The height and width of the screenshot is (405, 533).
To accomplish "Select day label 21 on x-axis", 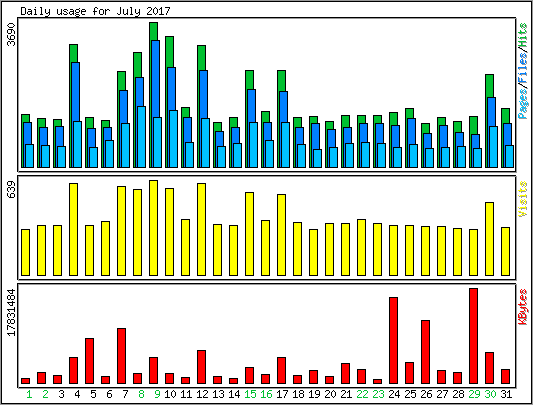I will 346,394.
